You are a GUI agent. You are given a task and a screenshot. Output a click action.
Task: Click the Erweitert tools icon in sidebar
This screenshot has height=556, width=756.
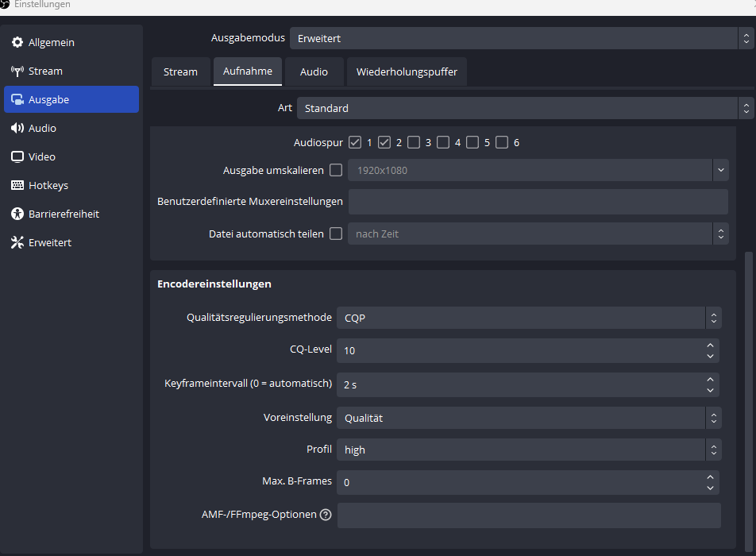17,242
